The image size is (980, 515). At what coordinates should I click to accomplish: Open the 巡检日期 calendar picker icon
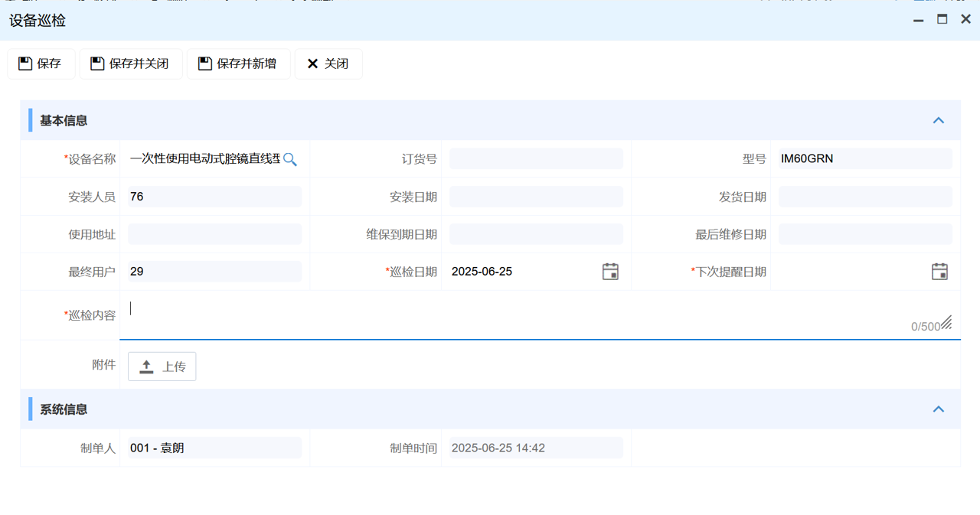(610, 272)
